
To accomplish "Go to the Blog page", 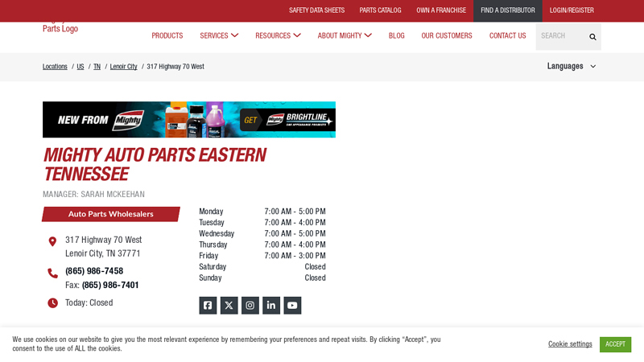I will [x=397, y=35].
